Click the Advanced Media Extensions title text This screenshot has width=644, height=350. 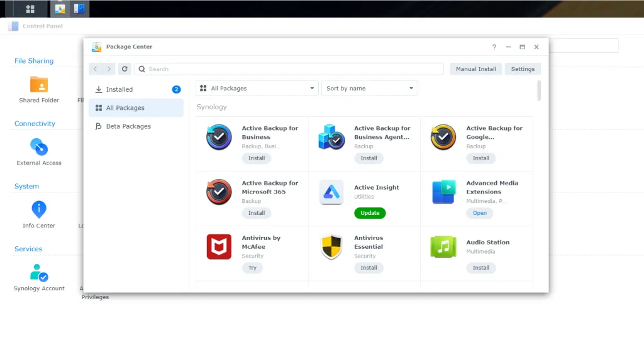(x=492, y=187)
